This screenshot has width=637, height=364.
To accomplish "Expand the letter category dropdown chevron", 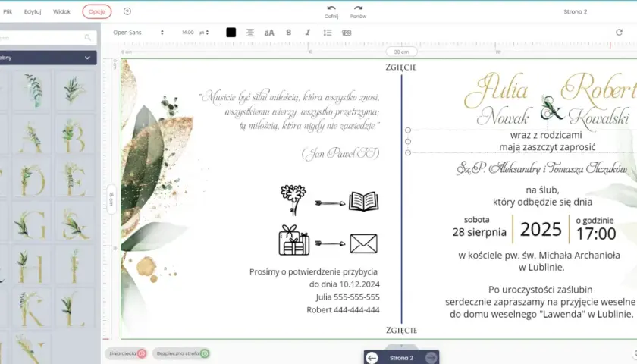I will [x=87, y=58].
